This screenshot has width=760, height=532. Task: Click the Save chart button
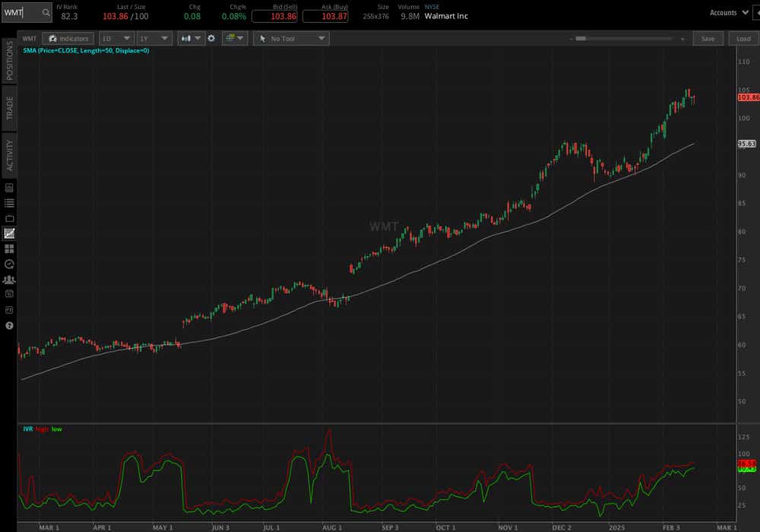coord(708,38)
